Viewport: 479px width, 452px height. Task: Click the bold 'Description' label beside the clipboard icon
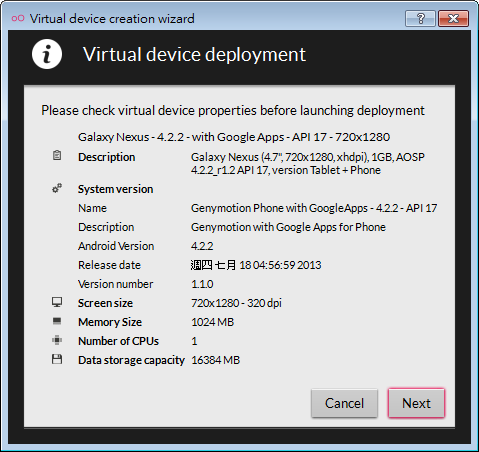click(x=106, y=157)
